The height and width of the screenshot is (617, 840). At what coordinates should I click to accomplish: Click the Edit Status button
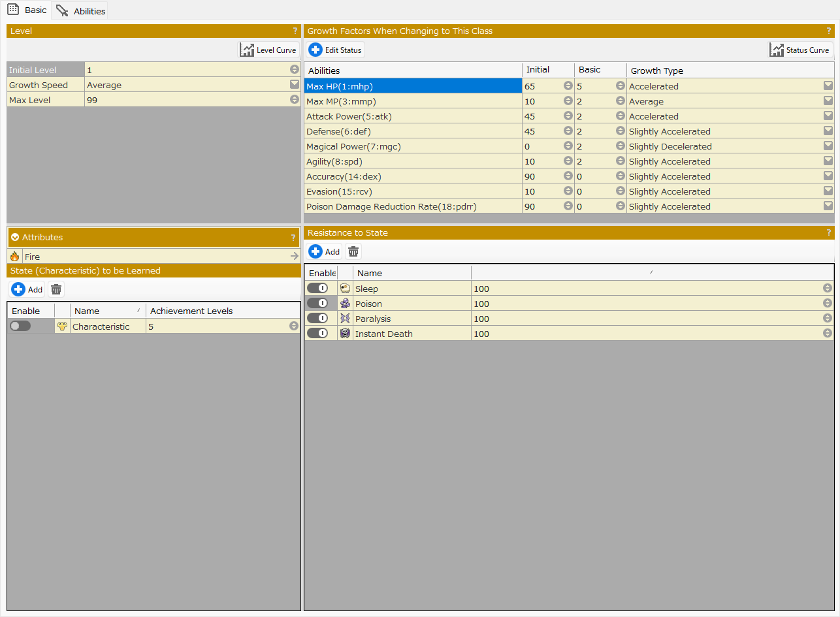pyautogui.click(x=335, y=50)
